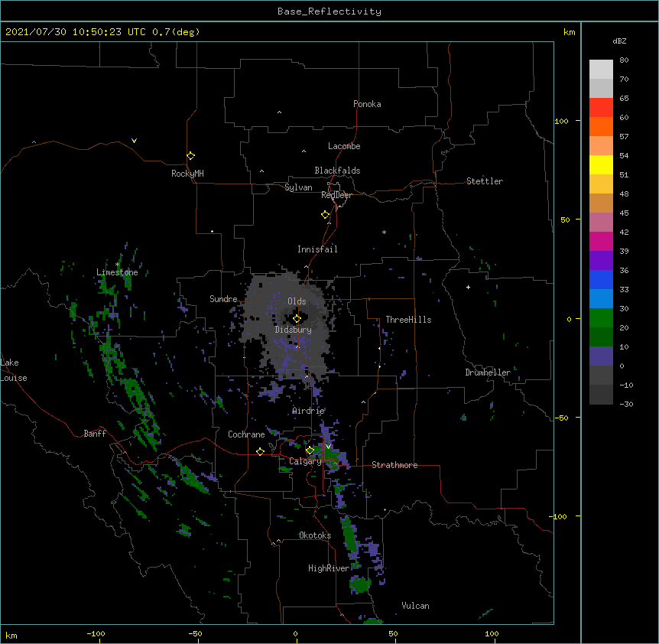Click the Drumheller label
659x644 pixels.
488,372
